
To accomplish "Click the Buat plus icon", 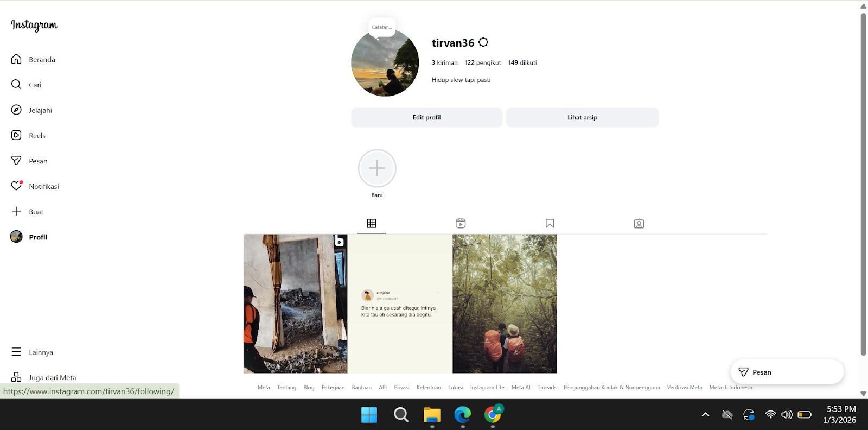I will 16,211.
